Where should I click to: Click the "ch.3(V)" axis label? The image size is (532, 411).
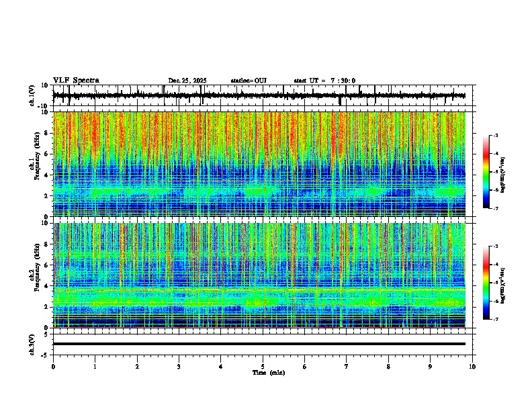(32, 345)
